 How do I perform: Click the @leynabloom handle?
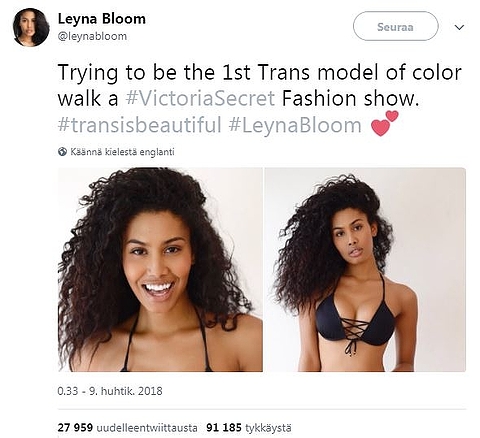click(92, 36)
